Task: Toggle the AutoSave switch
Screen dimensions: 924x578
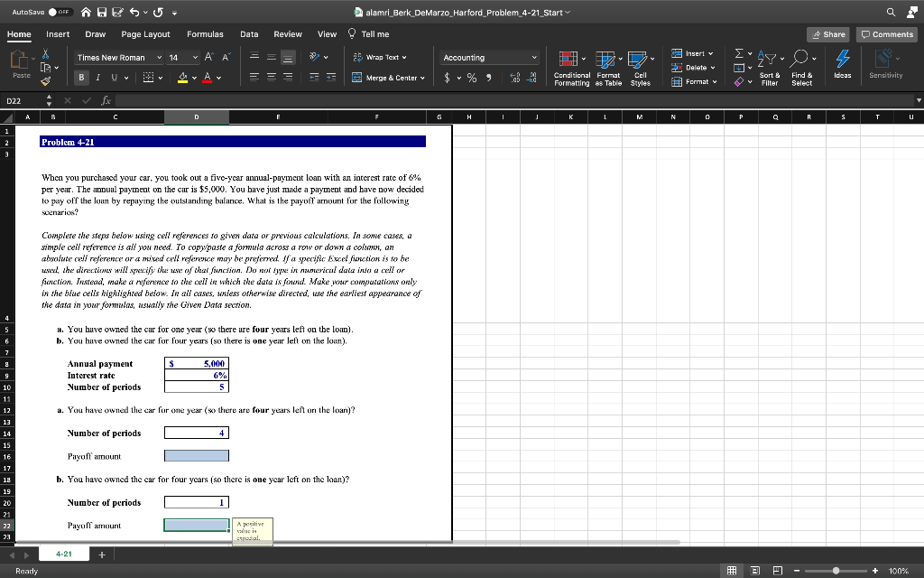Action: pyautogui.click(x=60, y=12)
